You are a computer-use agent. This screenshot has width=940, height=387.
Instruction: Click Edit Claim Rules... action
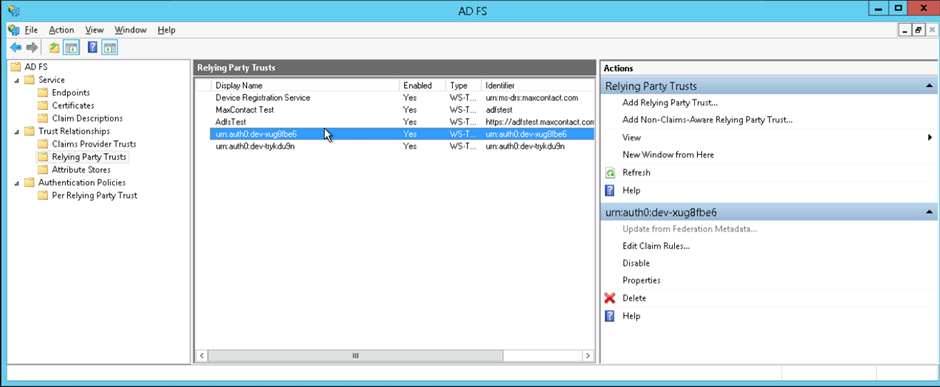pyautogui.click(x=656, y=246)
